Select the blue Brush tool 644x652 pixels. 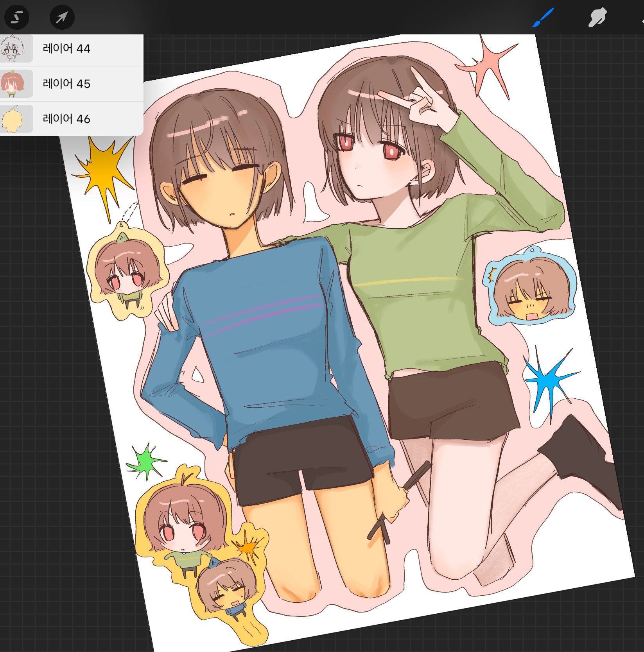click(x=543, y=18)
